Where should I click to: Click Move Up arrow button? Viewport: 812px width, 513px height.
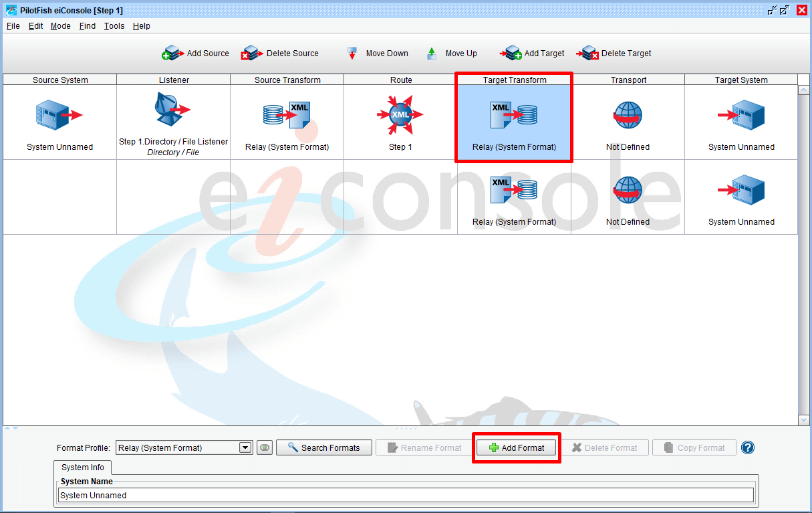(452, 54)
